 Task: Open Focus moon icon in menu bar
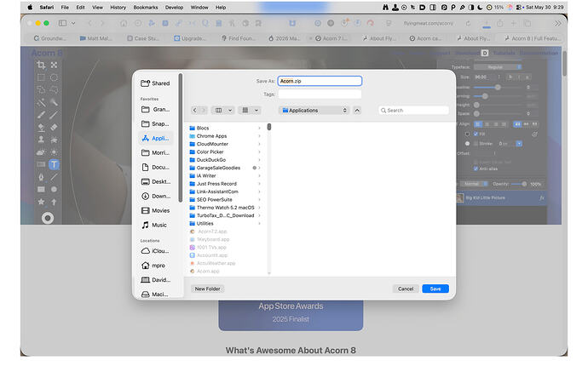click(480, 7)
